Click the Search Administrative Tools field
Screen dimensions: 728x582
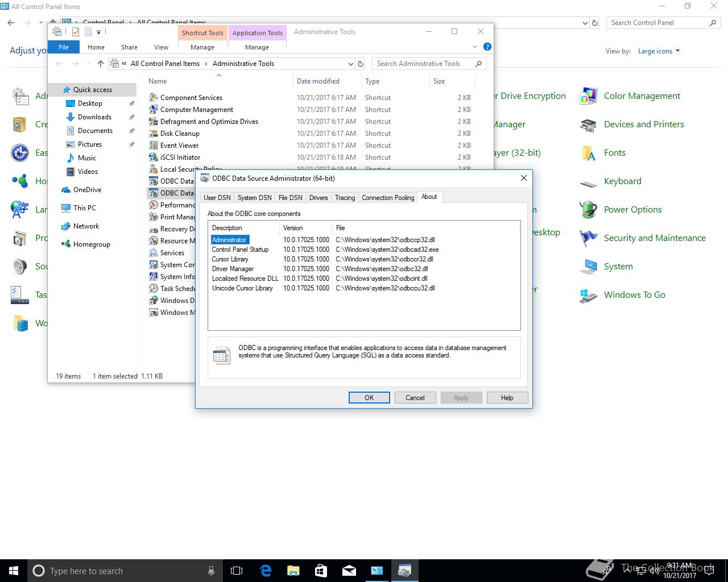423,64
